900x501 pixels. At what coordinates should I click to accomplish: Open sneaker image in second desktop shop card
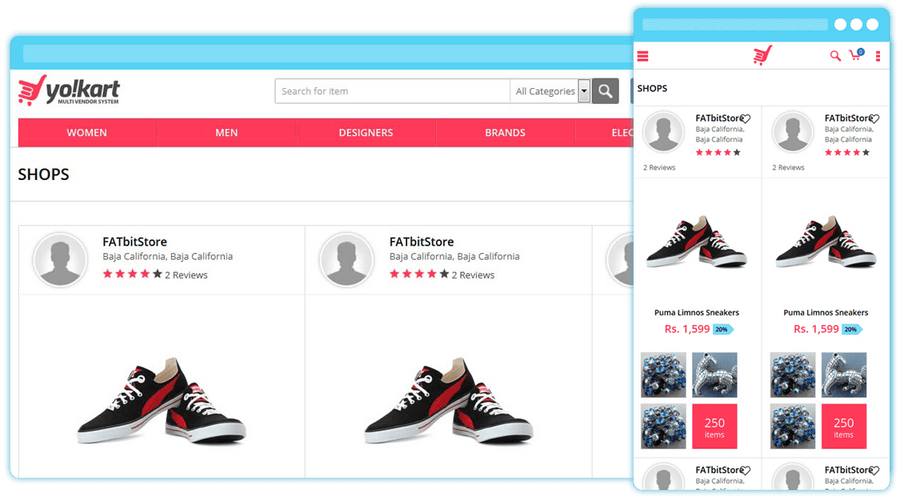click(448, 400)
